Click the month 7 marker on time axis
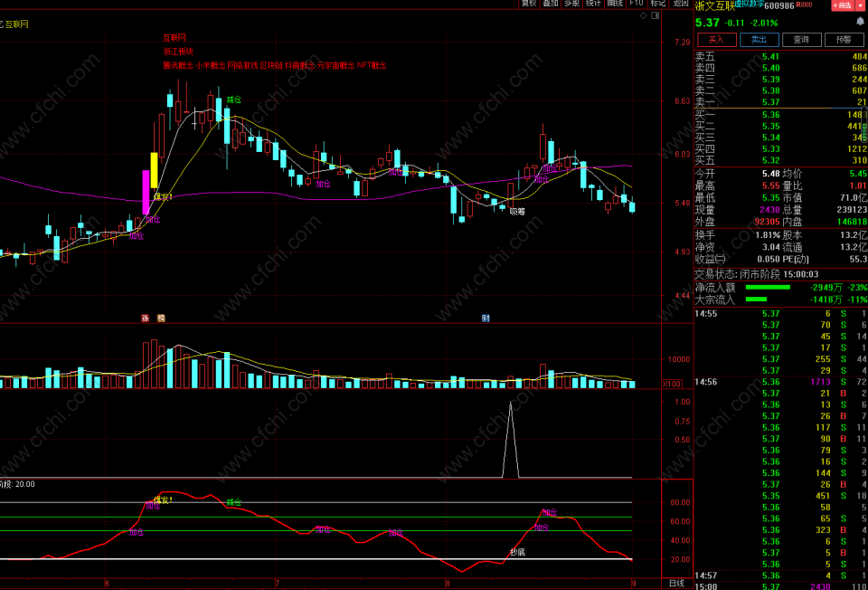868x590 pixels. [278, 584]
